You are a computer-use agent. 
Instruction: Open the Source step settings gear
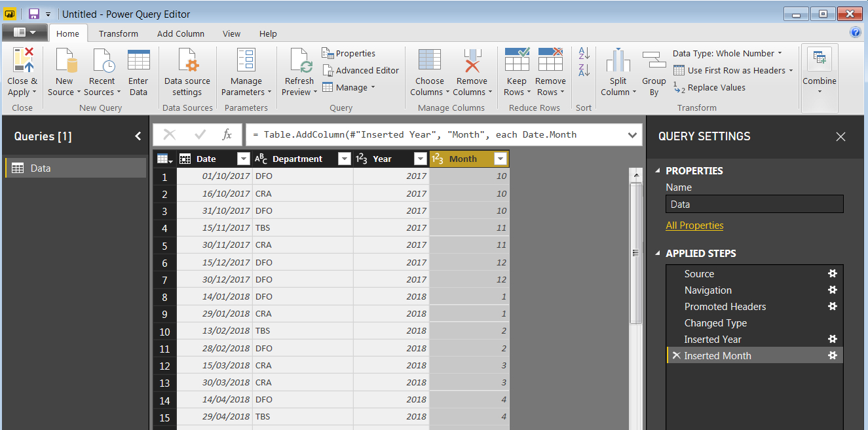pos(833,273)
